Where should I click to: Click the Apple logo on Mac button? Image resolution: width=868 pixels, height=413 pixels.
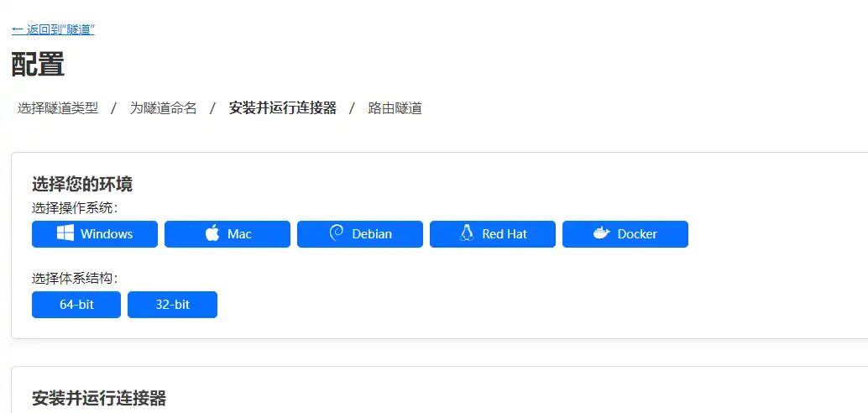tap(212, 233)
